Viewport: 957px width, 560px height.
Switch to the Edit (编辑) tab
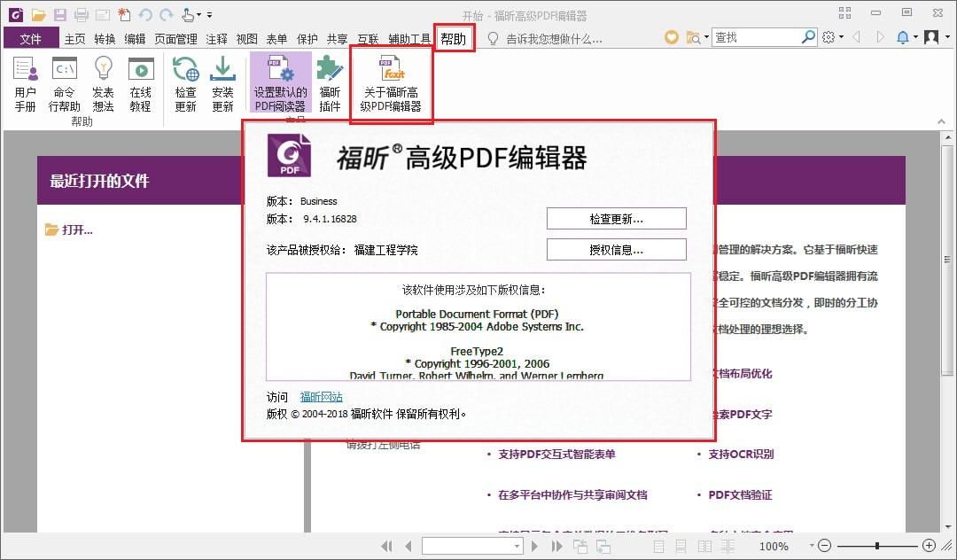coord(135,39)
